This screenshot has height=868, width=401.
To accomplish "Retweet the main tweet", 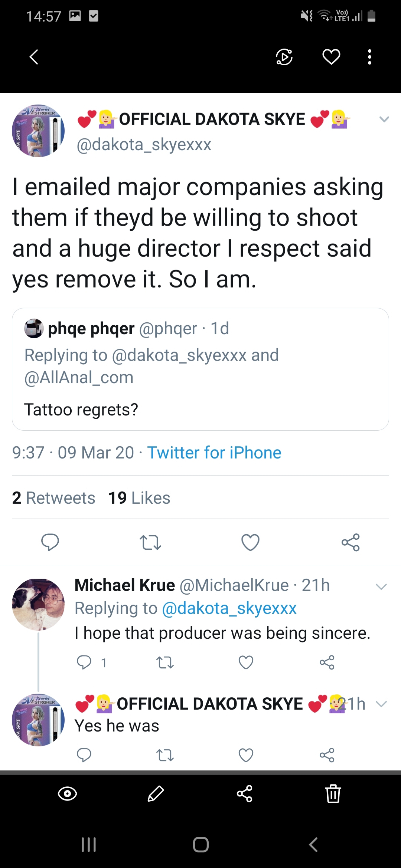I will tap(150, 542).
